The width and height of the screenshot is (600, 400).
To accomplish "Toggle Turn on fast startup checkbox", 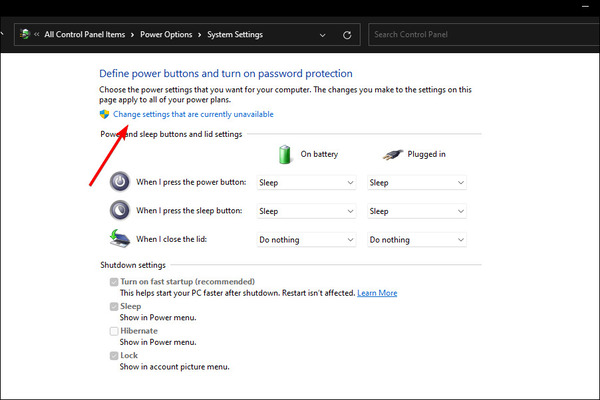I will 114,282.
